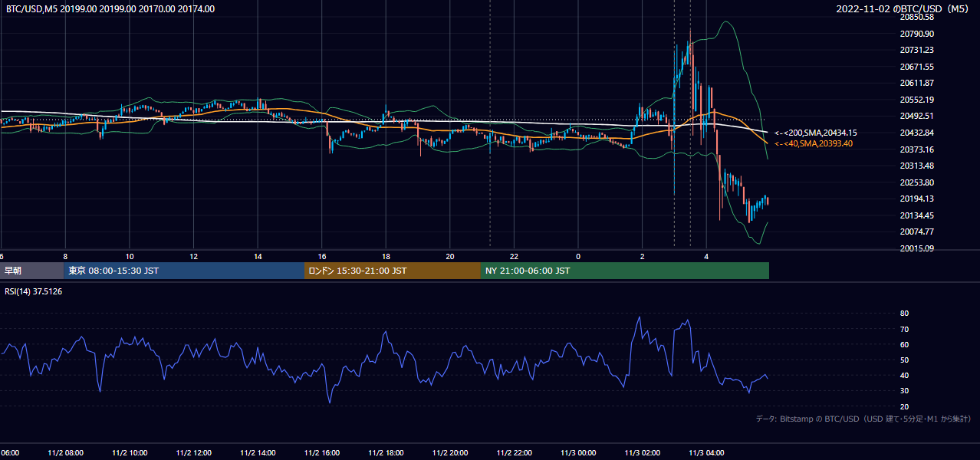Click hour label 16 under the price chart
This screenshot has height=460, width=980.
(x=322, y=256)
